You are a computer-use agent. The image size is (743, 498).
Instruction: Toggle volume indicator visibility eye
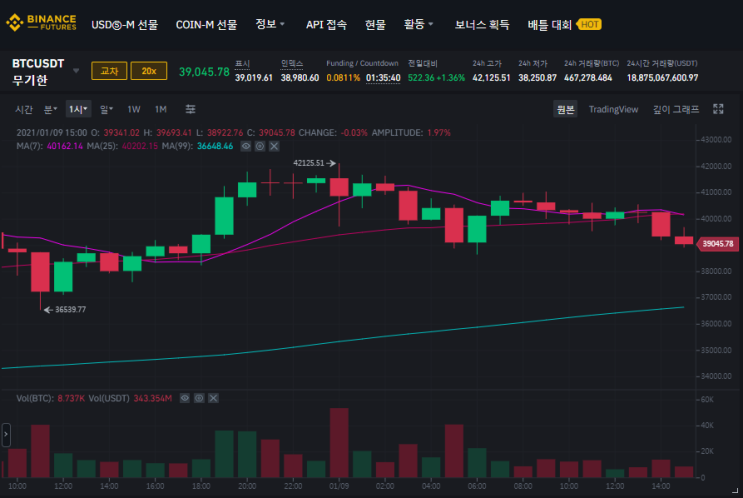click(185, 398)
